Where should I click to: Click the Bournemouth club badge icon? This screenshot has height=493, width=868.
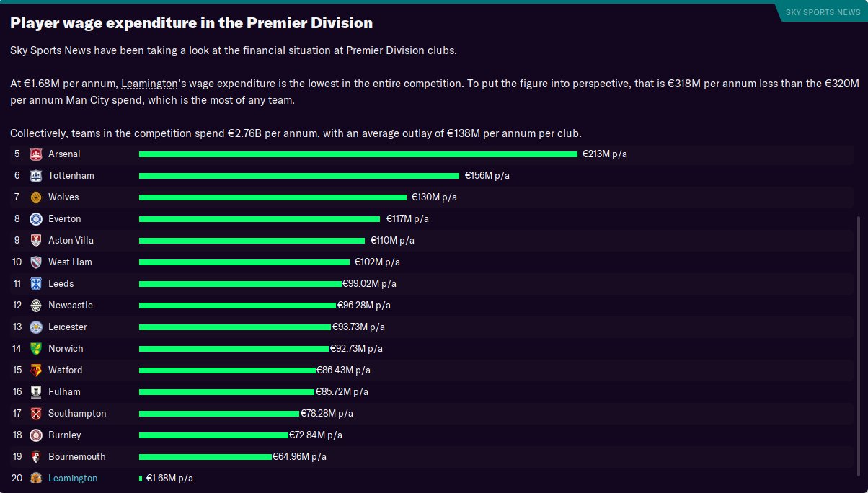tap(36, 457)
